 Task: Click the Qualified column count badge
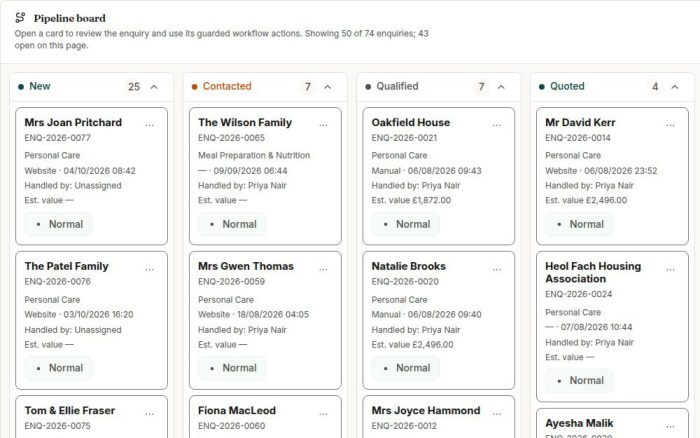[x=481, y=87]
